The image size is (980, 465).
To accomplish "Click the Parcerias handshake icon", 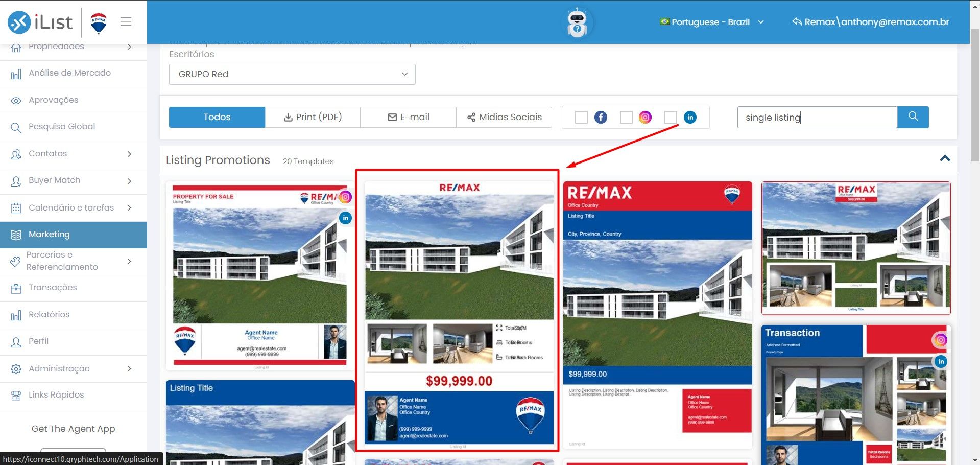I will 15,261.
